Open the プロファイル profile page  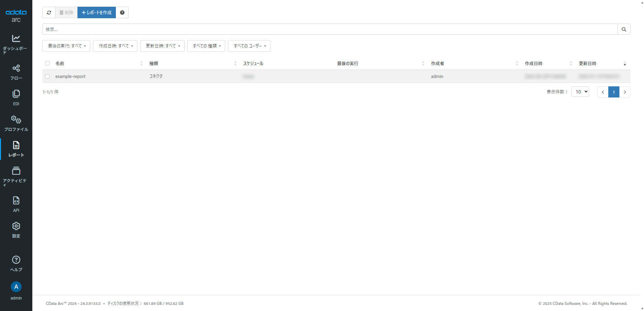coord(16,123)
